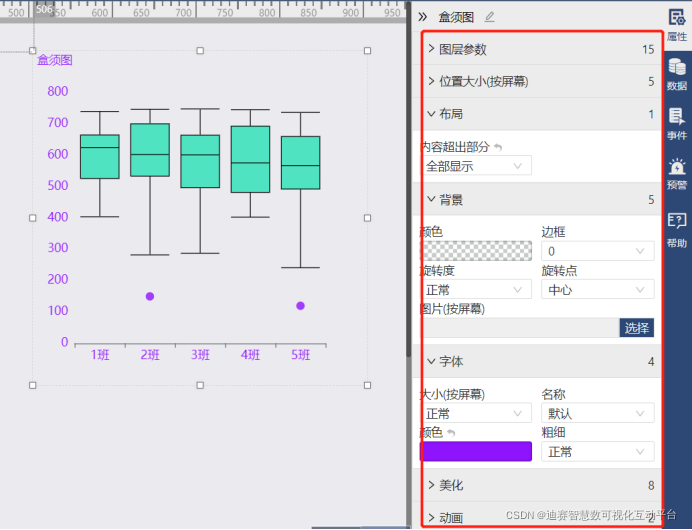Open the 全部显示 overflow dropdown
This screenshot has height=530, width=692.
point(476,166)
